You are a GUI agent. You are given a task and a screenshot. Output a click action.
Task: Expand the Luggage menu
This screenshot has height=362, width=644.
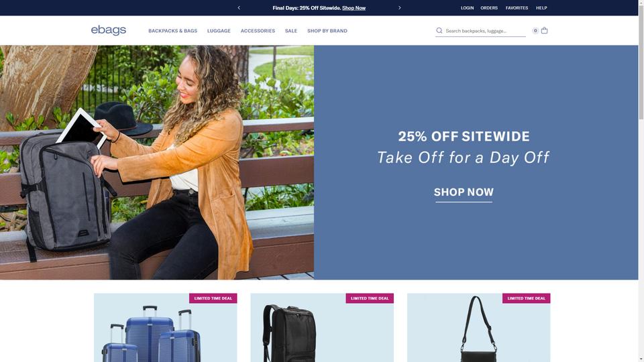pyautogui.click(x=219, y=31)
